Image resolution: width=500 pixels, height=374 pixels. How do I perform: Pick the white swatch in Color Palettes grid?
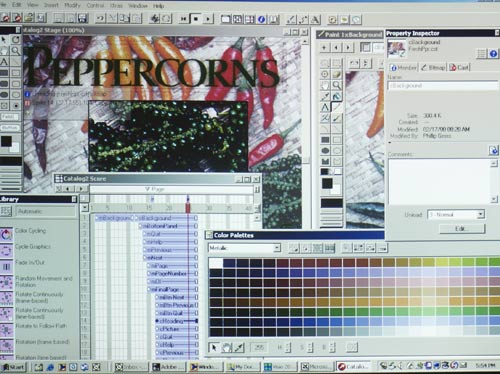coord(216,263)
